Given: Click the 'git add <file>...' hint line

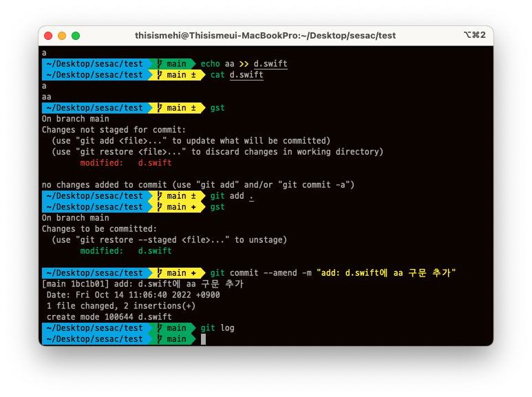Looking at the screenshot, I should [191, 141].
